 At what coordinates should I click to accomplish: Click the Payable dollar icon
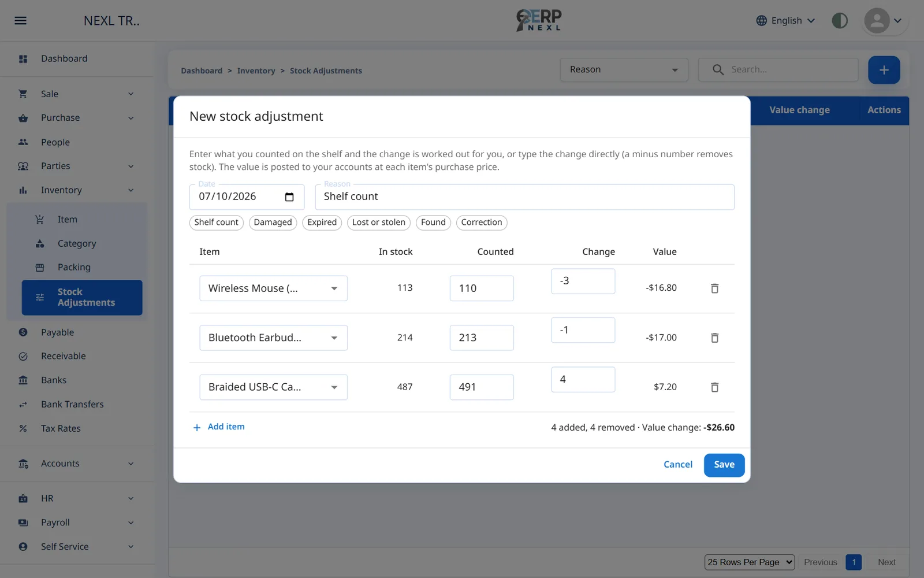point(23,332)
